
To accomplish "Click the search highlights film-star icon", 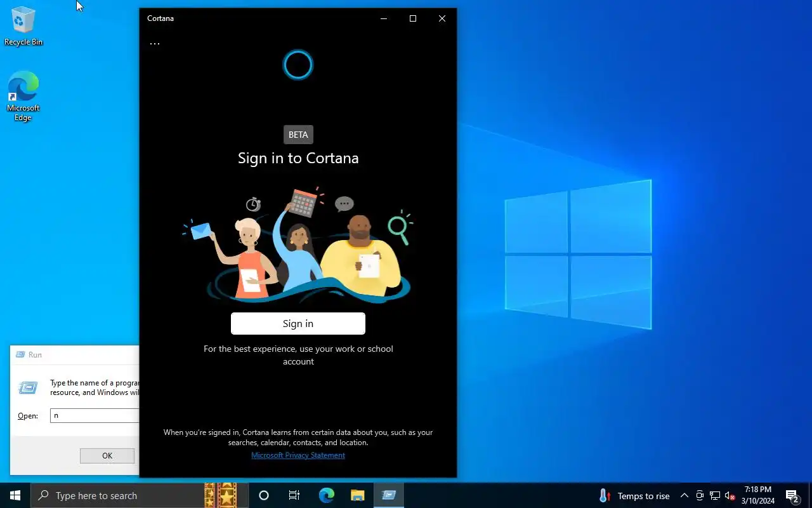I will (221, 495).
